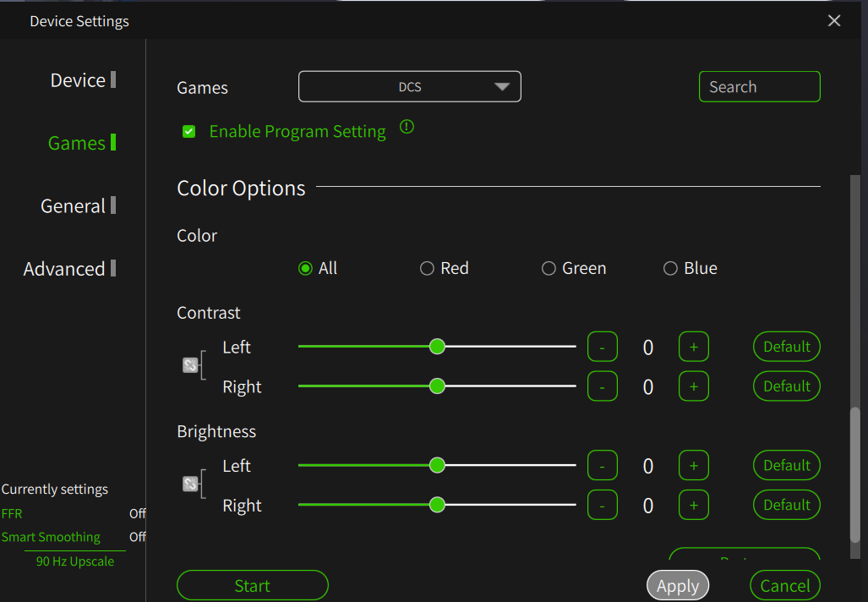Image resolution: width=868 pixels, height=602 pixels.
Task: Click the Apply button
Action: pyautogui.click(x=678, y=586)
